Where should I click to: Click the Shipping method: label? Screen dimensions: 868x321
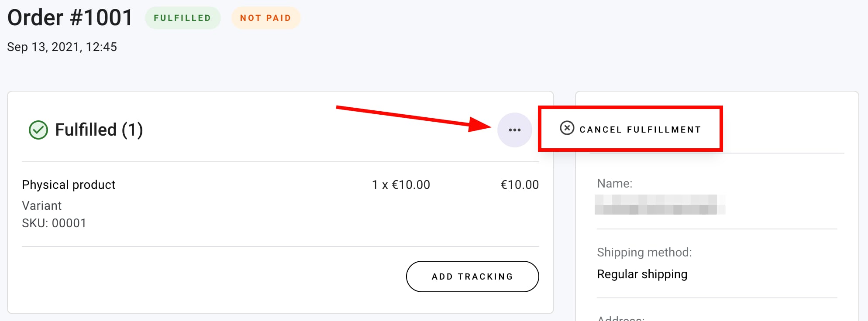click(644, 252)
